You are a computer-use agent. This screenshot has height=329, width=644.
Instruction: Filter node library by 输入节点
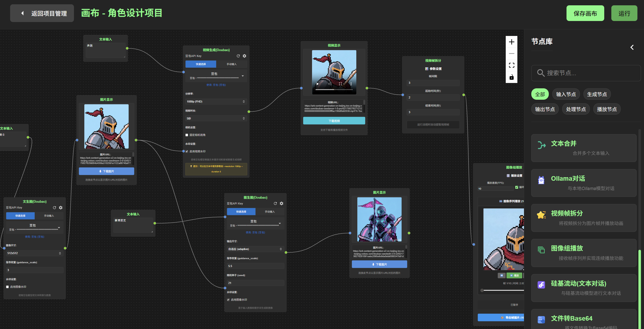(x=566, y=94)
